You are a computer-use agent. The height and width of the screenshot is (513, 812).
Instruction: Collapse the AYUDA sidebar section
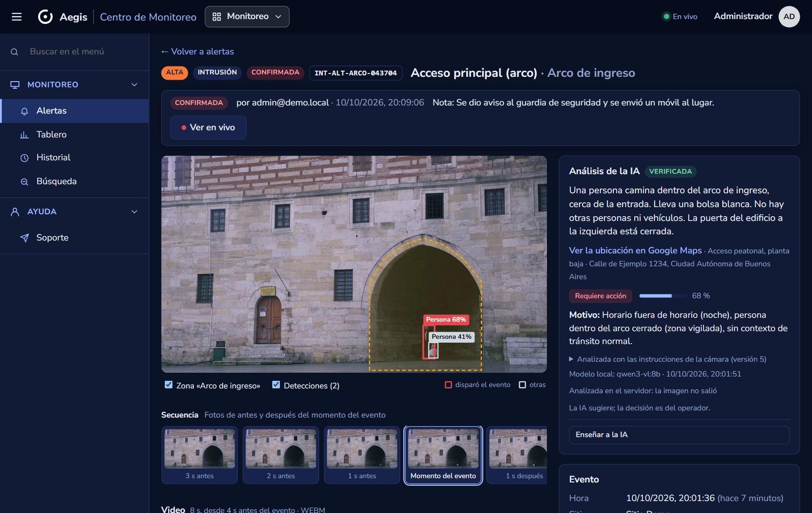(x=75, y=211)
